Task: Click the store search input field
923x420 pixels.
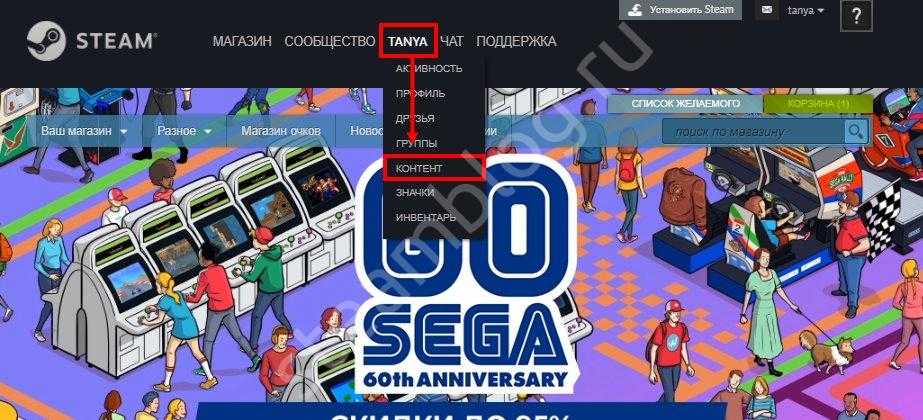Action: click(753, 131)
